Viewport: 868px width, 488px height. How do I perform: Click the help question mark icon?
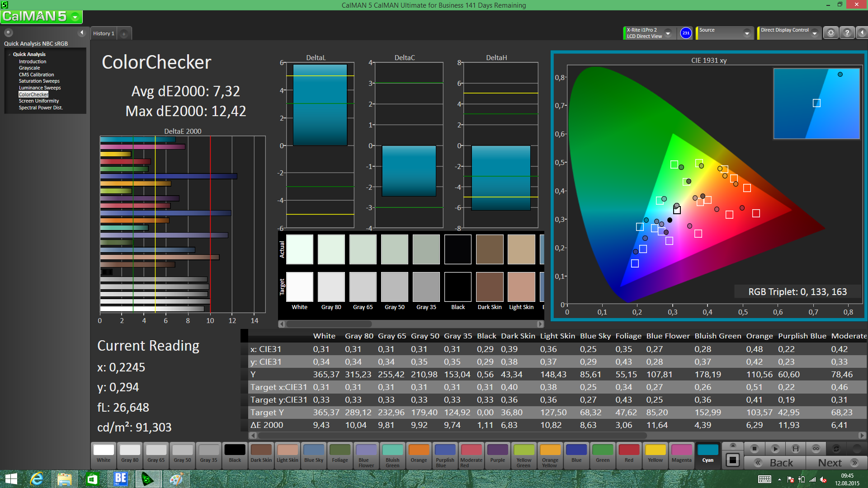coord(847,33)
